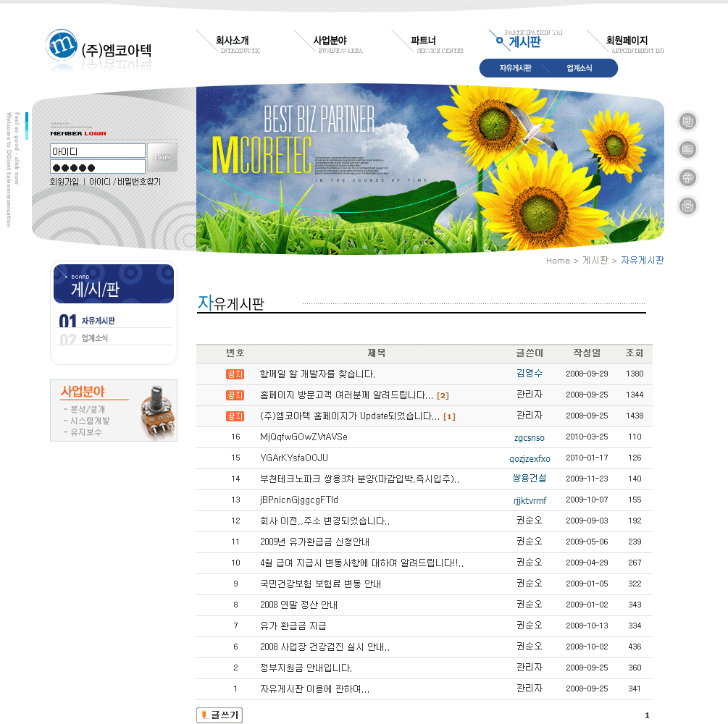Open the 회사소개 menu
This screenshot has height=724, width=728.
click(232, 41)
